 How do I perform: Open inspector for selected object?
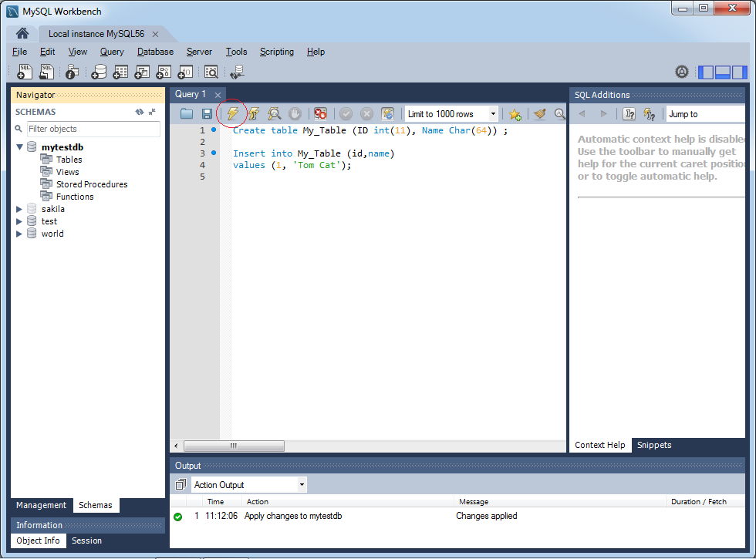coord(72,72)
